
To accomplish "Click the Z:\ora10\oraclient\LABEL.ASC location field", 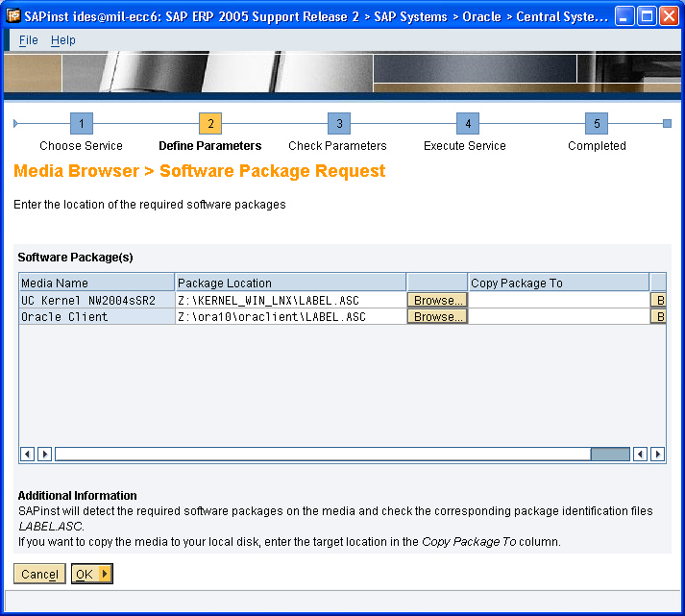I will [290, 317].
